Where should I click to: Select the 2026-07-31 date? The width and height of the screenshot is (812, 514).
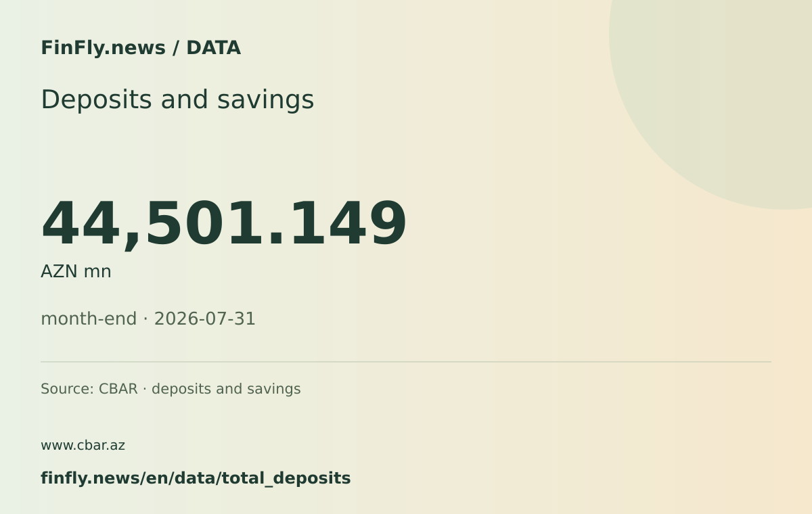(204, 319)
